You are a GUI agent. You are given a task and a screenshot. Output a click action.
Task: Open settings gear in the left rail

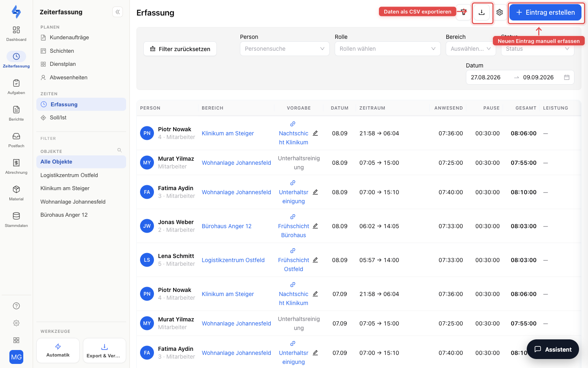coord(16,323)
